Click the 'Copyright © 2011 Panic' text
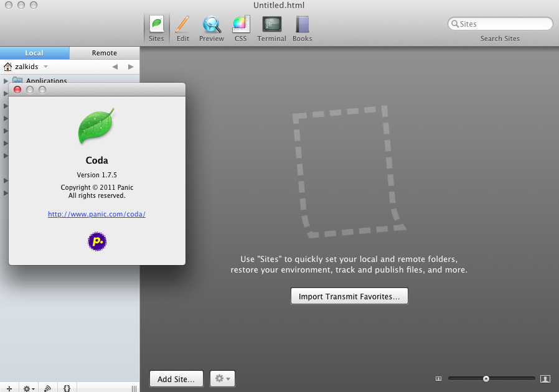The height and width of the screenshot is (392, 559). (97, 187)
